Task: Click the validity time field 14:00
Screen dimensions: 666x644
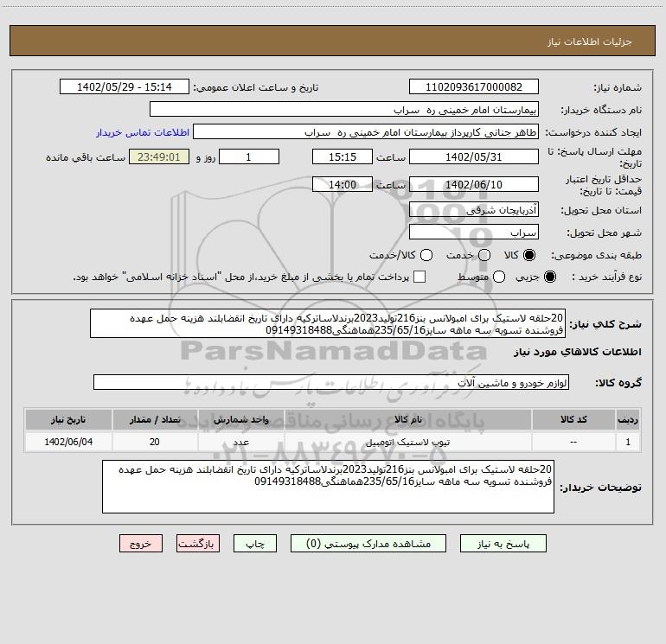Action: tap(343, 185)
